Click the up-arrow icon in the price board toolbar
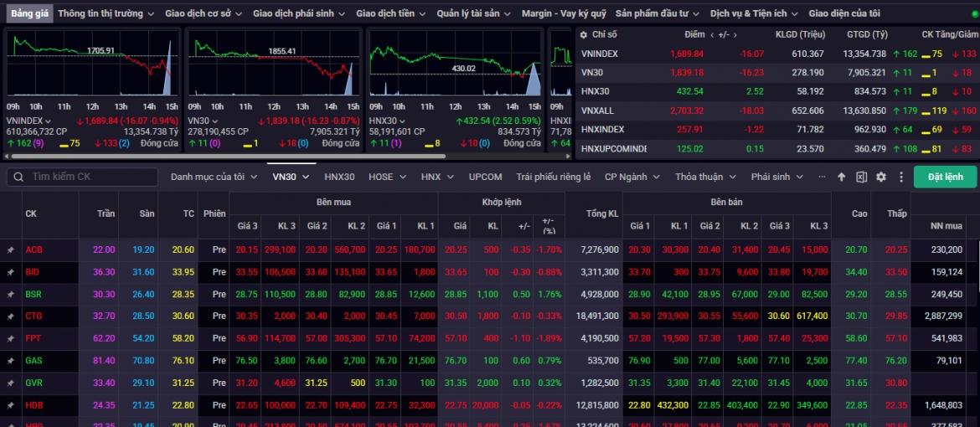Image resolution: width=980 pixels, height=427 pixels. pyautogui.click(x=841, y=177)
